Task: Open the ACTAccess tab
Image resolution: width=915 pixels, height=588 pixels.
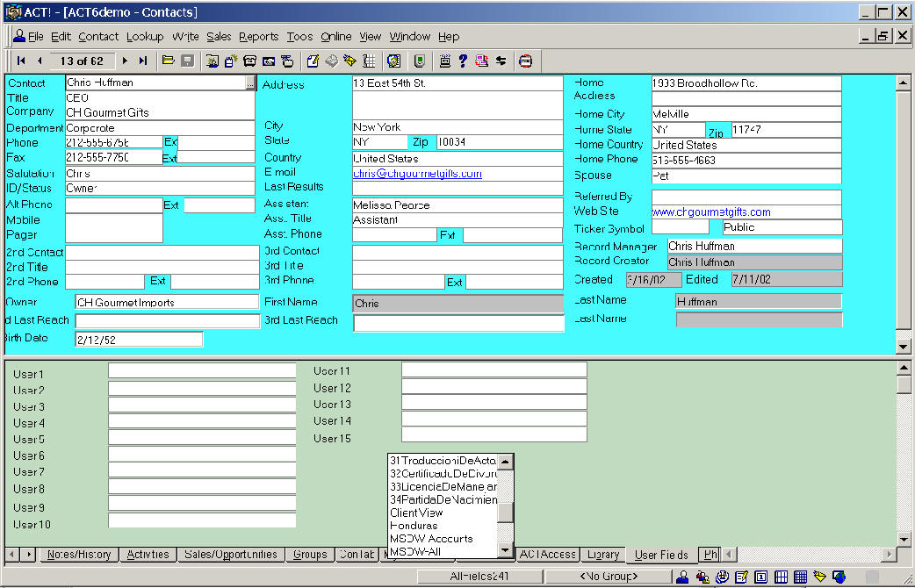Action: (547, 555)
